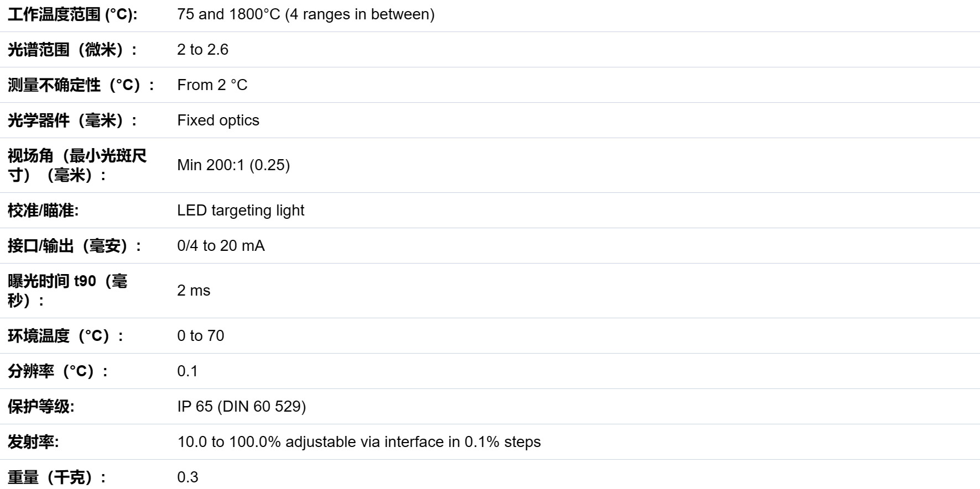Click the 测量不确定性 label
Screen dimensions: 980x489
(81, 85)
